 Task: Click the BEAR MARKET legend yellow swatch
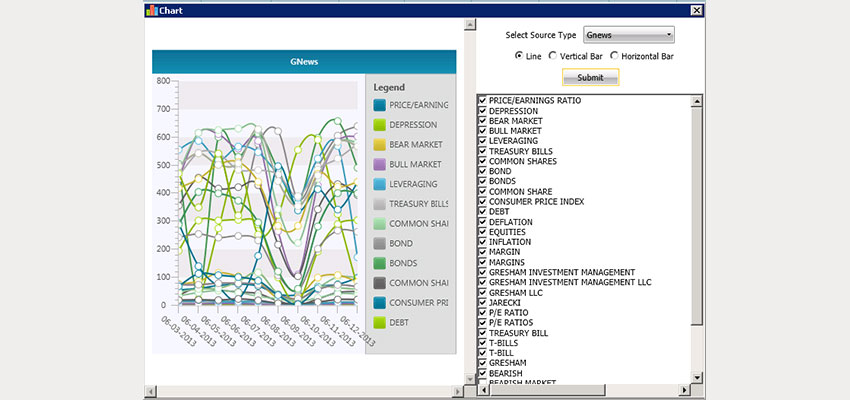point(379,144)
